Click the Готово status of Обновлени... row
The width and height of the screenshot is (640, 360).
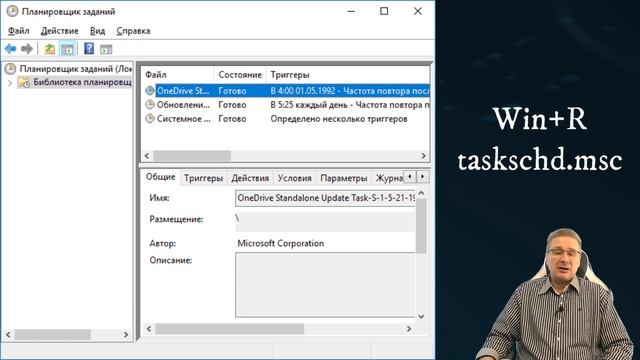[x=232, y=104]
